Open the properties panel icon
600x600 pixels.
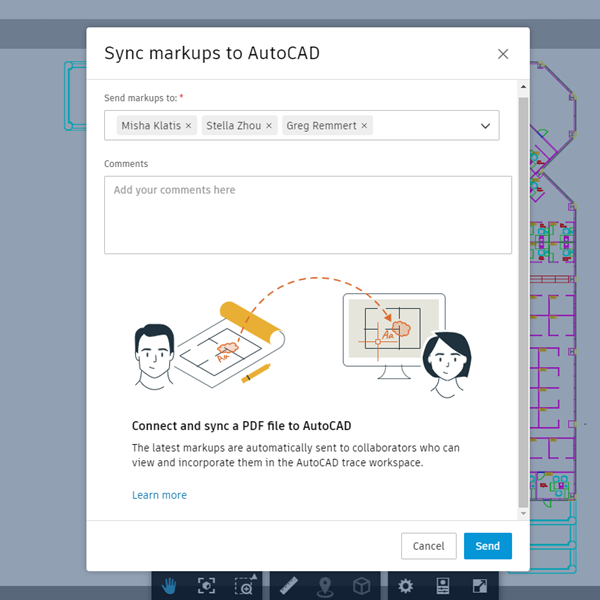coord(443,585)
